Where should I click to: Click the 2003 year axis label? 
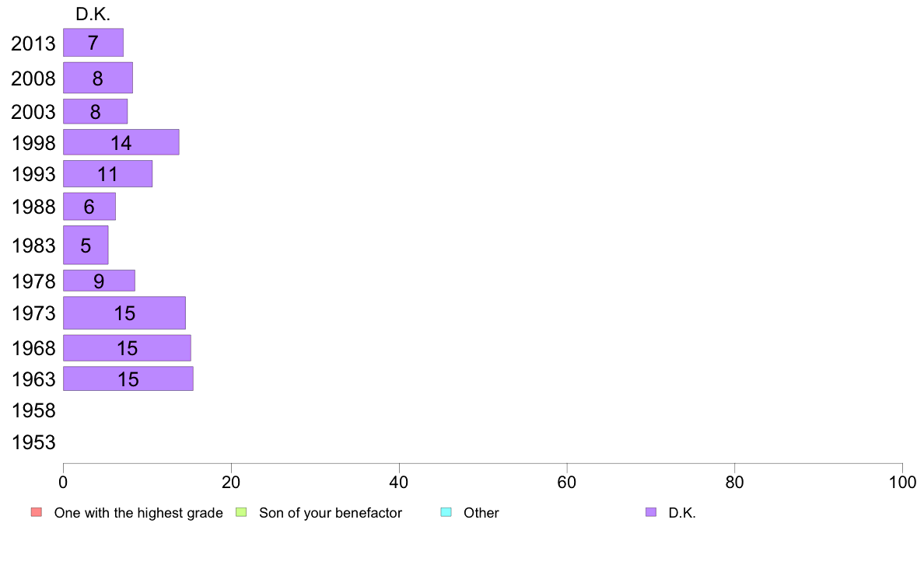pyautogui.click(x=33, y=111)
